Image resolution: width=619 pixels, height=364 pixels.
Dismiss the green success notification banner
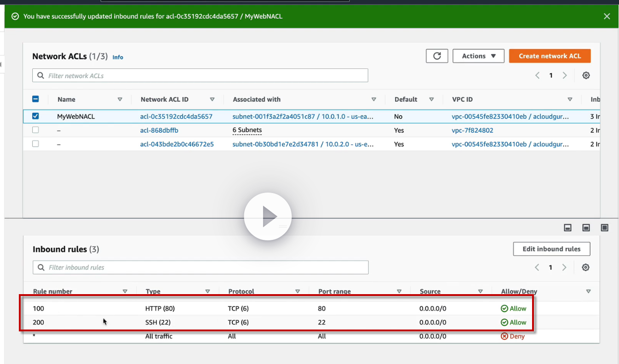[x=607, y=17]
